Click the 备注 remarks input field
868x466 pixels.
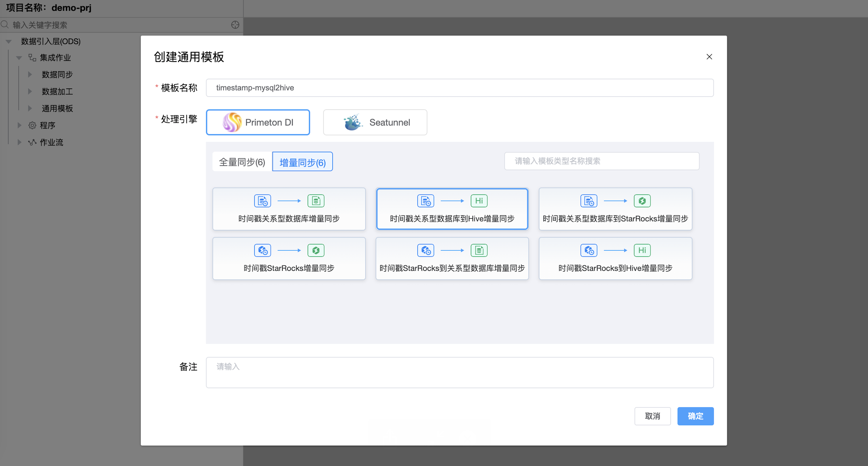coord(460,372)
